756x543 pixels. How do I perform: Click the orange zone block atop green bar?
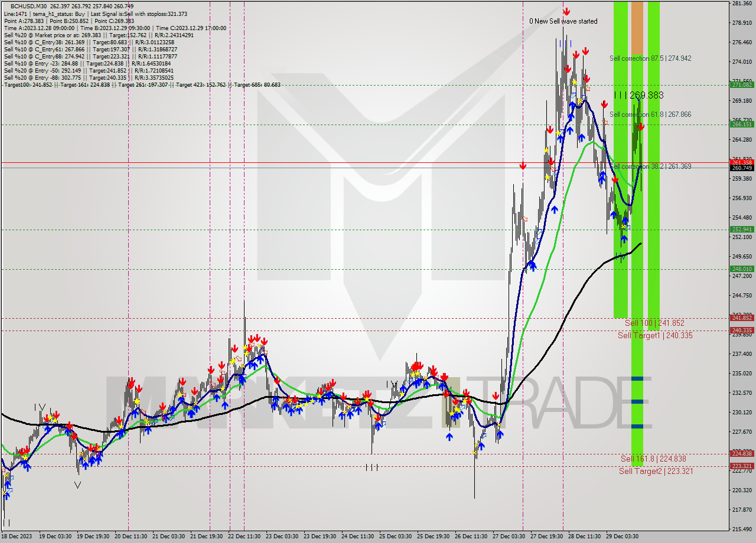[x=637, y=28]
